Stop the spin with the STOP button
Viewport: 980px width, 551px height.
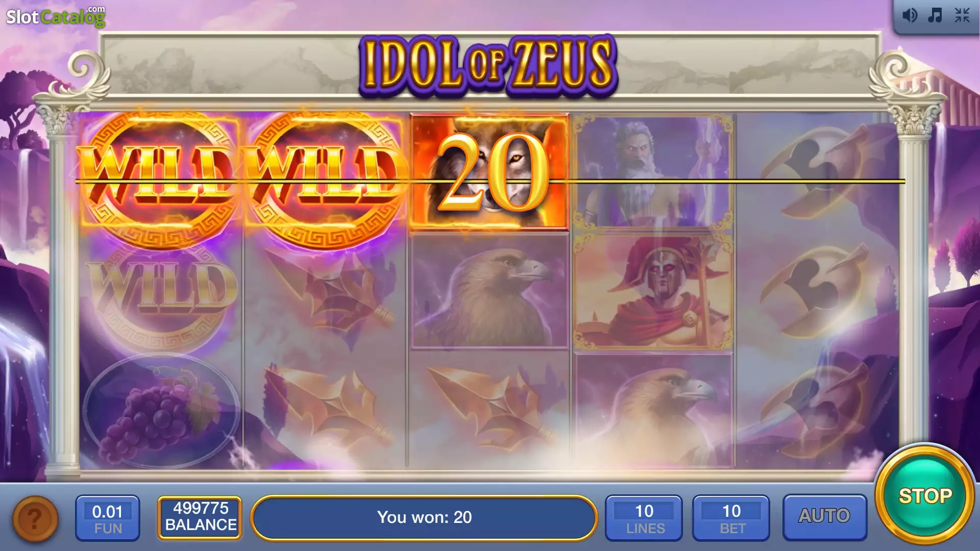(925, 495)
